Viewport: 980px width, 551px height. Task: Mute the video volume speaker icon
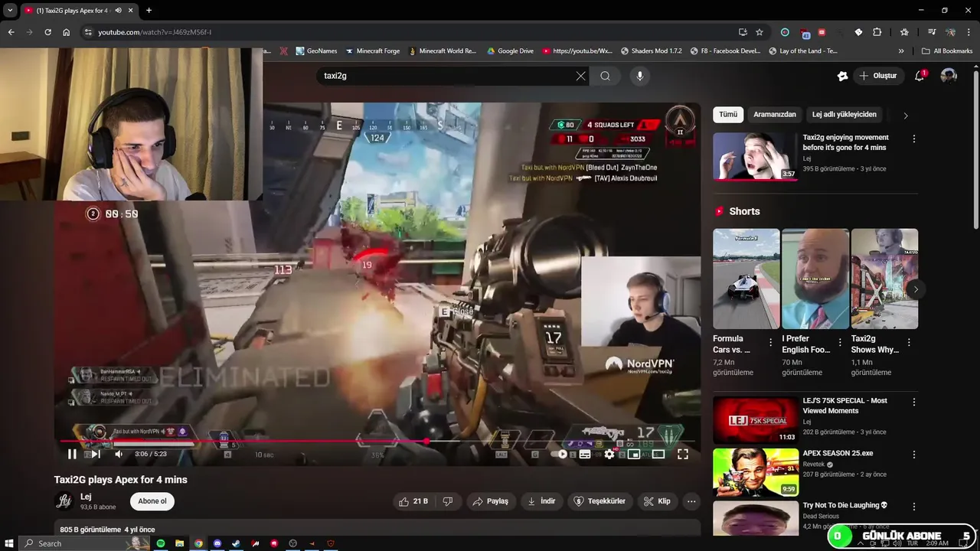tap(119, 454)
